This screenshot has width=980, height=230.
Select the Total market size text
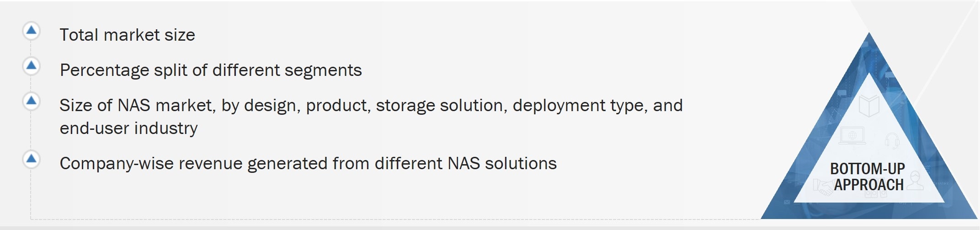[127, 35]
